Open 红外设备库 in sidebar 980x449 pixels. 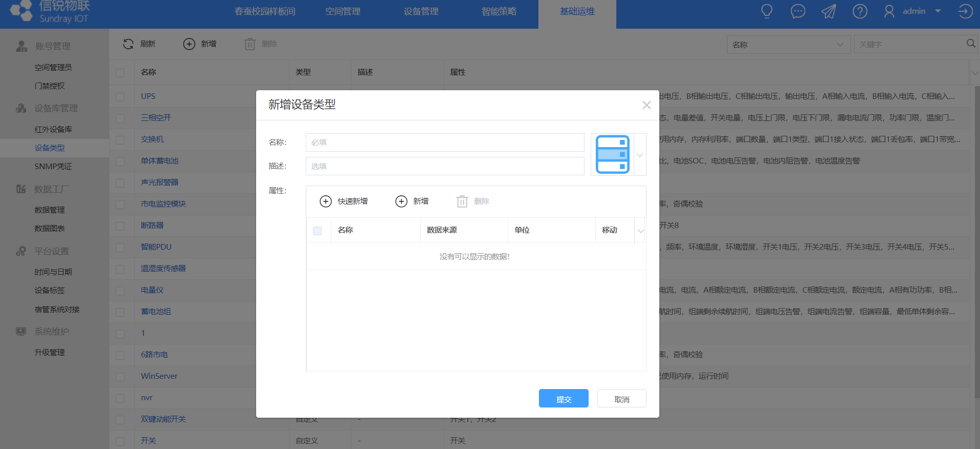[x=53, y=129]
